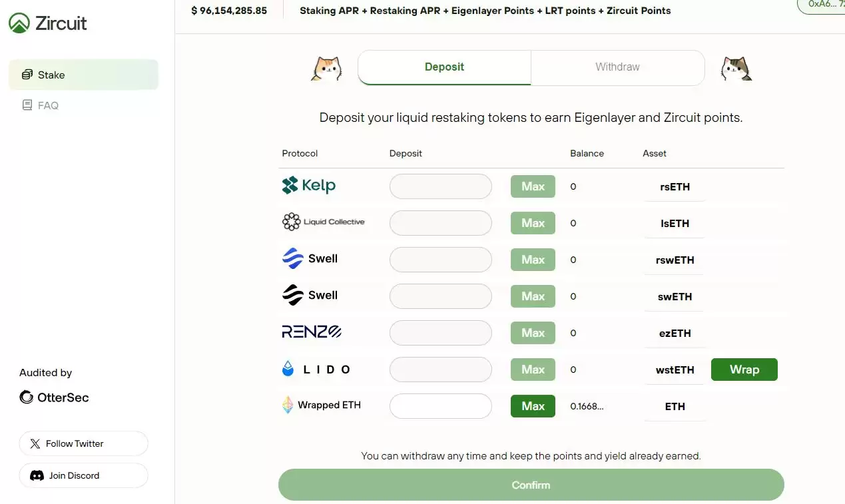Select the Stake icon in the sidebar
This screenshot has width=845, height=504.
click(x=27, y=74)
